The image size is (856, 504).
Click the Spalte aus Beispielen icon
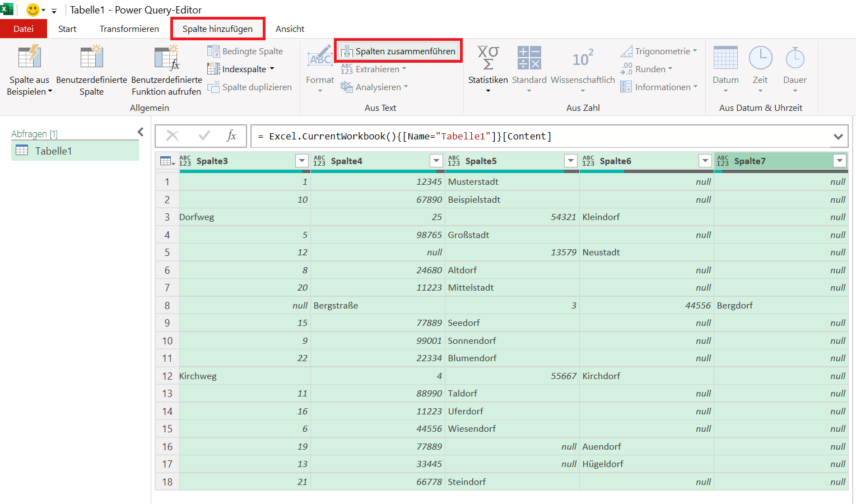[29, 57]
